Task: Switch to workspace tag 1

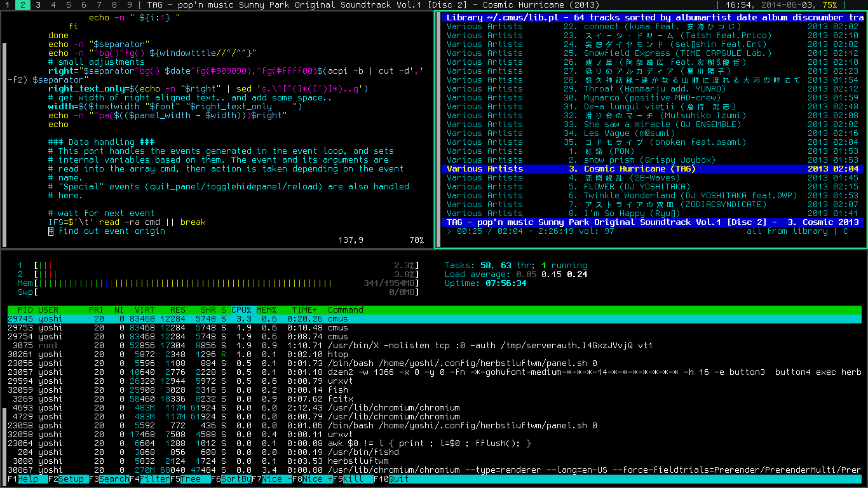Action: [x=8, y=4]
